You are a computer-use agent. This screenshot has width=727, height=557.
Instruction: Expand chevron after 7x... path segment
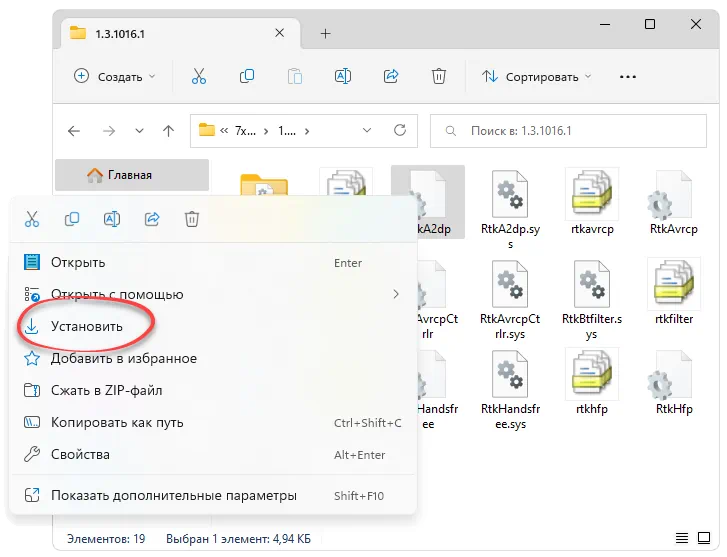(x=266, y=131)
